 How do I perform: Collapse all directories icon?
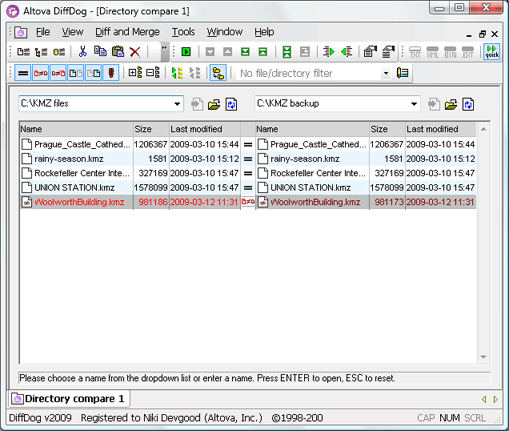153,73
